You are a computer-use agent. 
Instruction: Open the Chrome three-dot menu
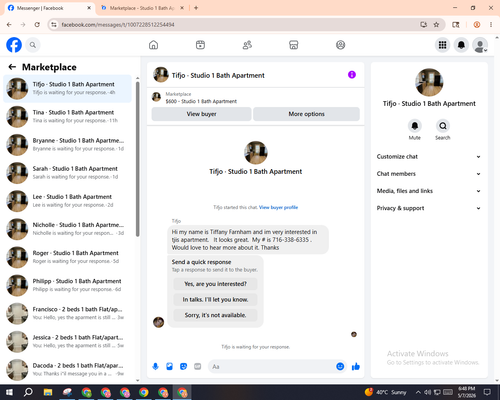pyautogui.click(x=491, y=25)
